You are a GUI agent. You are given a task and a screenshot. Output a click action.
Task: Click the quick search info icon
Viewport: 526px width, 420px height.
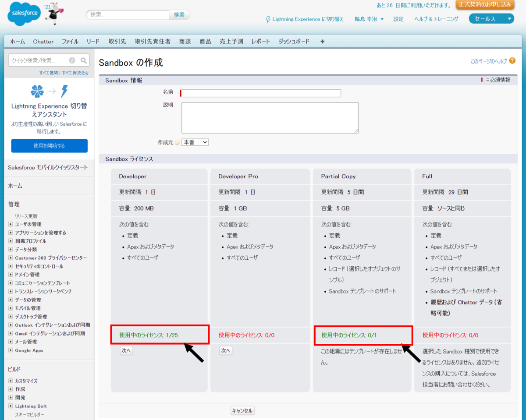point(72,60)
